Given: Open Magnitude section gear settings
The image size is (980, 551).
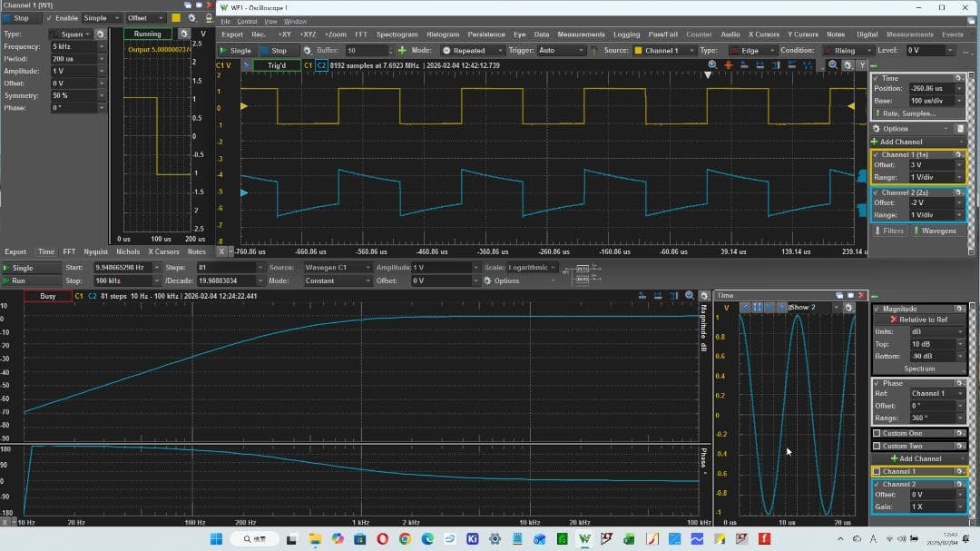Looking at the screenshot, I should pos(959,309).
